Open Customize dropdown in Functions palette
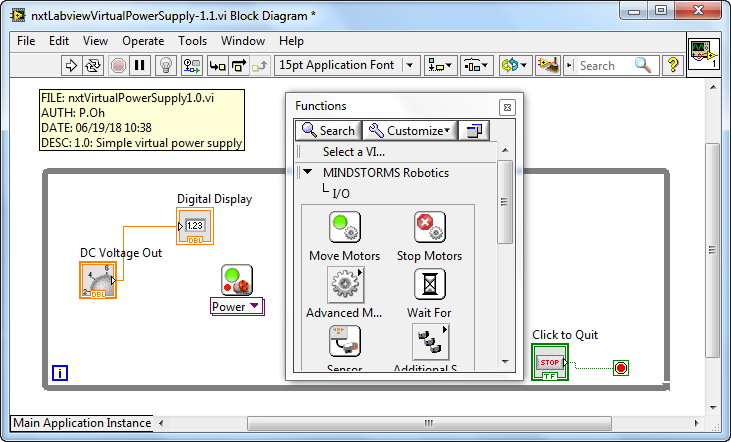Viewport: 731px width, 442px height. coord(410,131)
